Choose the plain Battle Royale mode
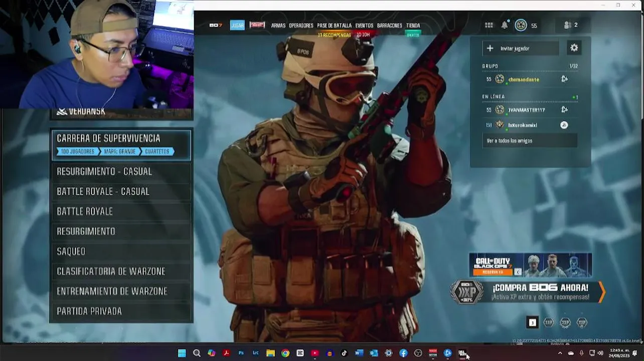The image size is (644, 361). [x=121, y=212]
